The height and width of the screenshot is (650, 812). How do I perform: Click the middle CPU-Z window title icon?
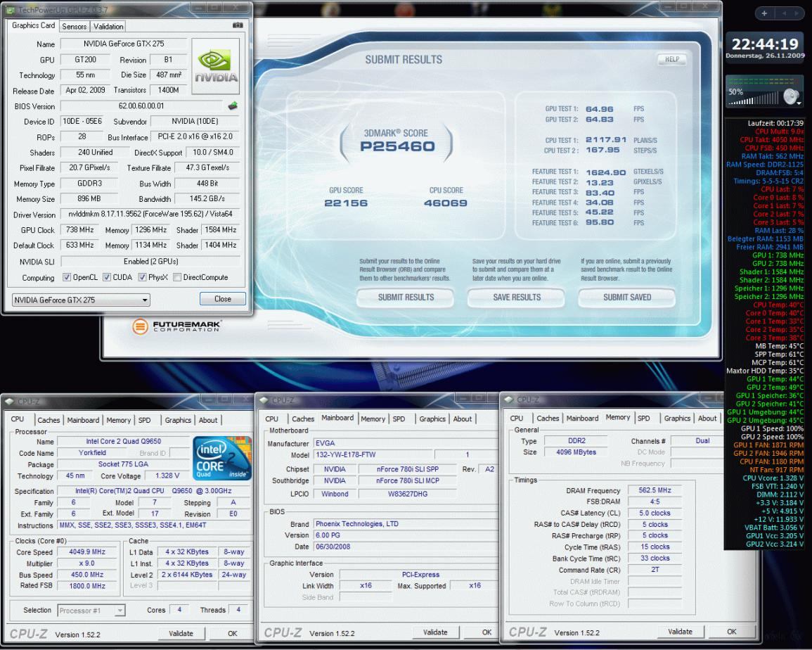pyautogui.click(x=264, y=400)
